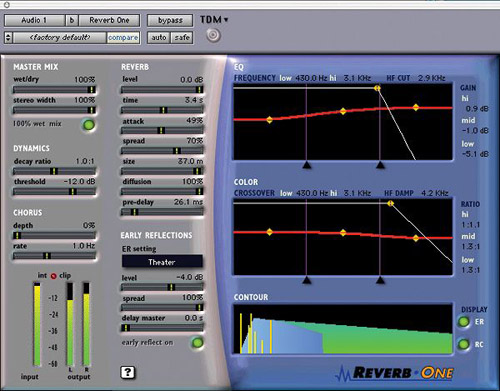This screenshot has height=391, width=500.
Task: Open the factory default preset menu
Action: pyautogui.click(x=60, y=38)
